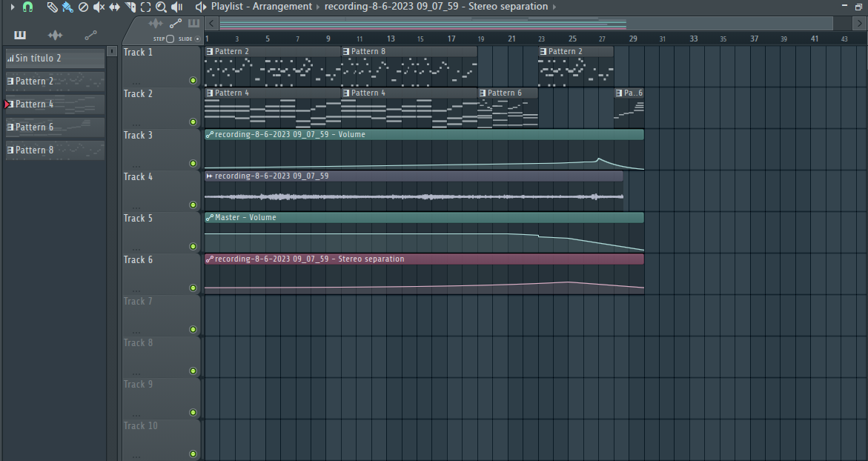Show automation clips in the picker

pyautogui.click(x=90, y=36)
